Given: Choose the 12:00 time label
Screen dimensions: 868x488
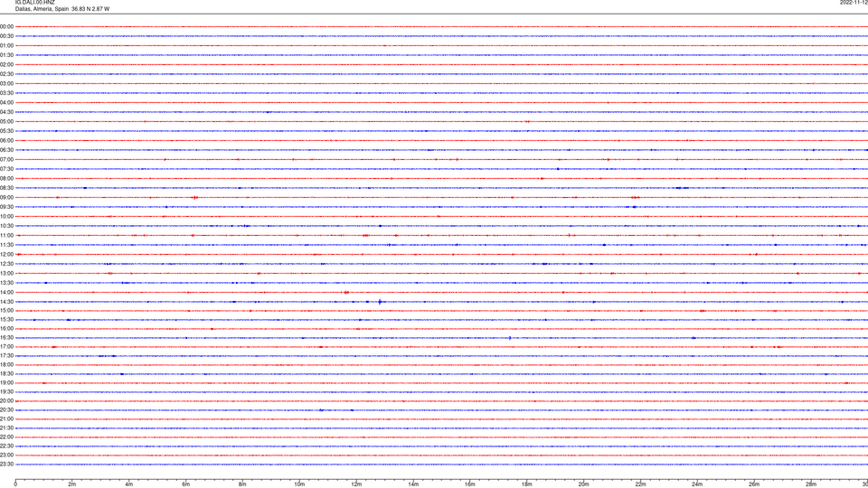Looking at the screenshot, I should coord(6,255).
